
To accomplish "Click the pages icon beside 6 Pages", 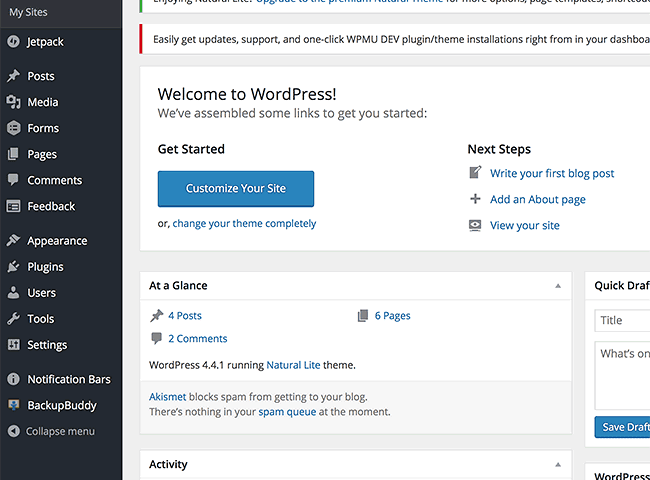I will point(363,316).
